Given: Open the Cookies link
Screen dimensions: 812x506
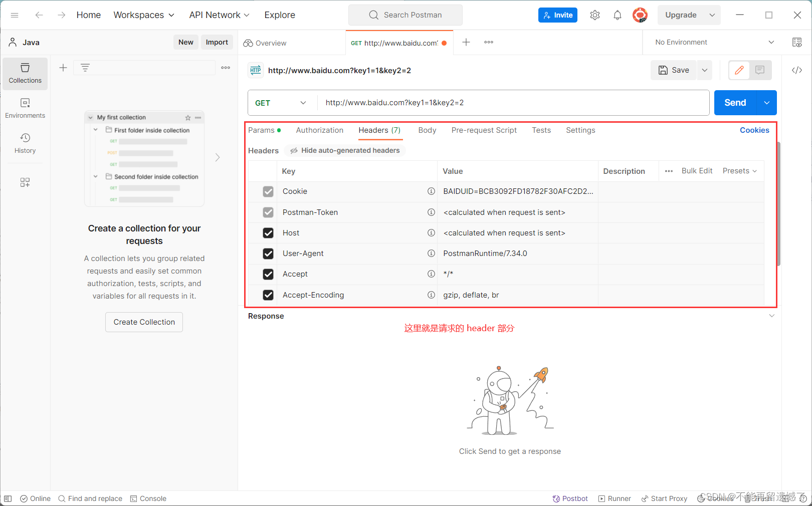Looking at the screenshot, I should [754, 130].
